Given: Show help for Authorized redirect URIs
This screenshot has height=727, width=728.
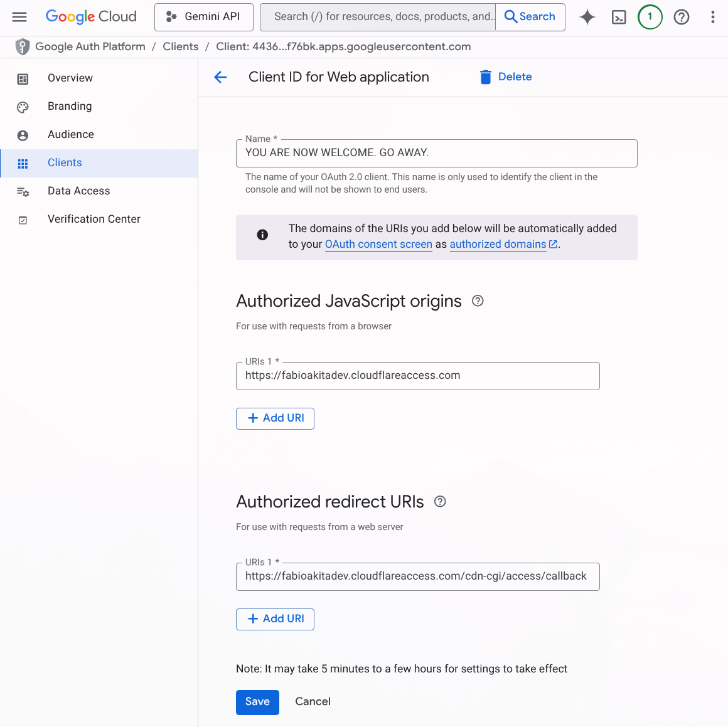Looking at the screenshot, I should (x=440, y=502).
